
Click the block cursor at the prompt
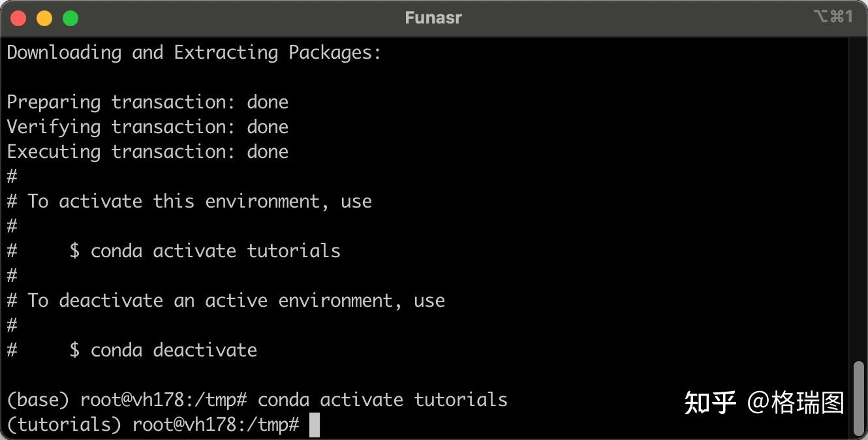click(x=315, y=425)
